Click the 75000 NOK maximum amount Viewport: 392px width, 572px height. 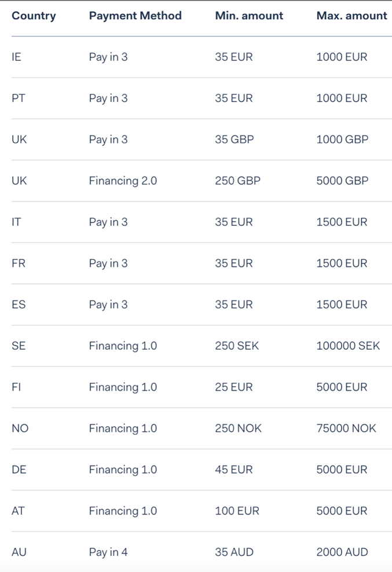click(x=346, y=428)
